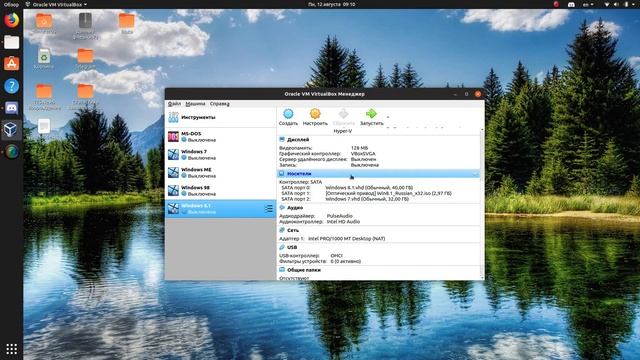Open the Windows 8.1 machine tools menu
640x360 pixels.
click(x=269, y=209)
